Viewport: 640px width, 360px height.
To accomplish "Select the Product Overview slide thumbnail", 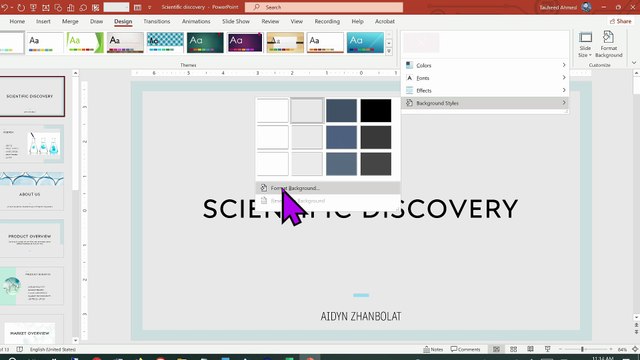I will 32,238.
